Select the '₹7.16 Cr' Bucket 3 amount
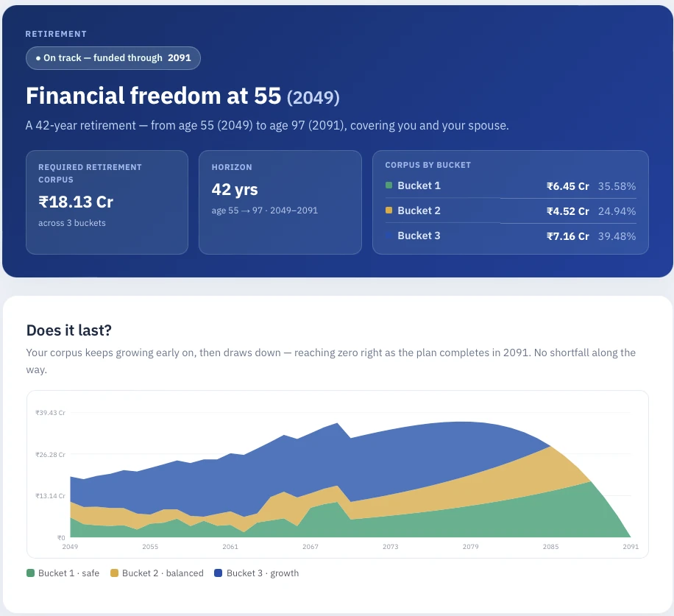 click(x=568, y=236)
